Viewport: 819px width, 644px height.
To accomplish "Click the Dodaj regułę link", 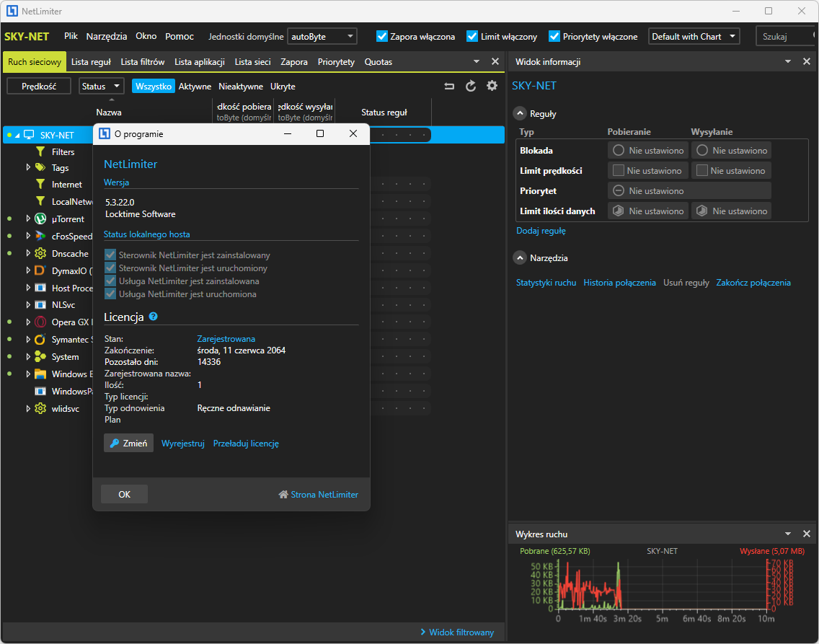I will (x=541, y=230).
